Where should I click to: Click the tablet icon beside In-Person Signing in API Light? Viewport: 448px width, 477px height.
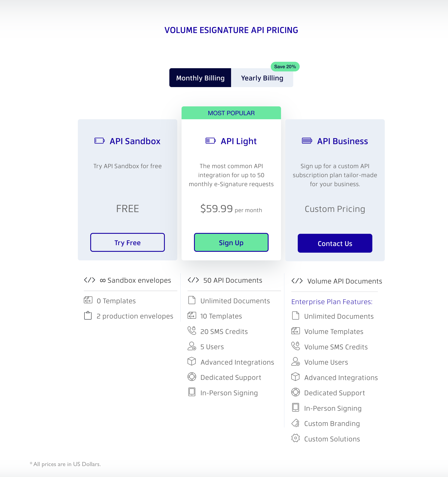[192, 392]
